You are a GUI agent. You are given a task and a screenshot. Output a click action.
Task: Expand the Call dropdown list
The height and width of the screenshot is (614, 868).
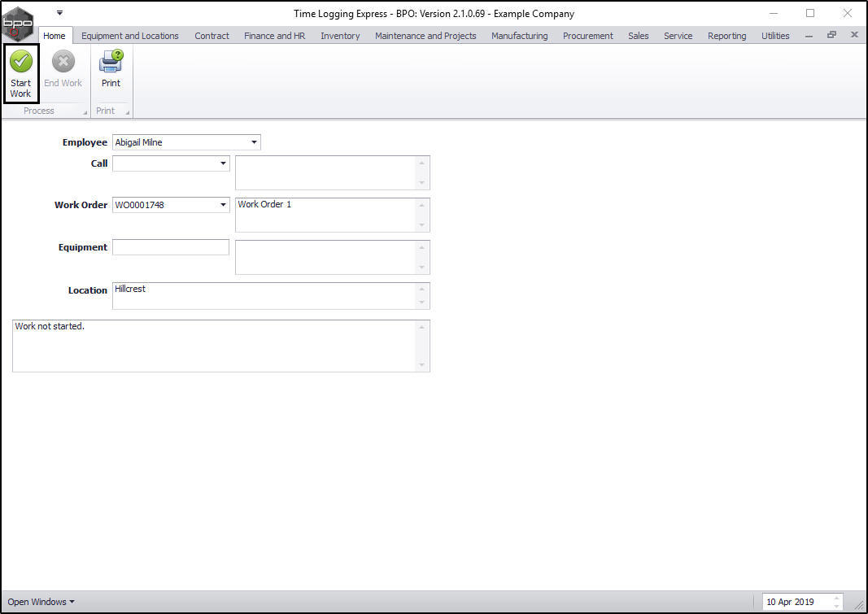point(223,163)
